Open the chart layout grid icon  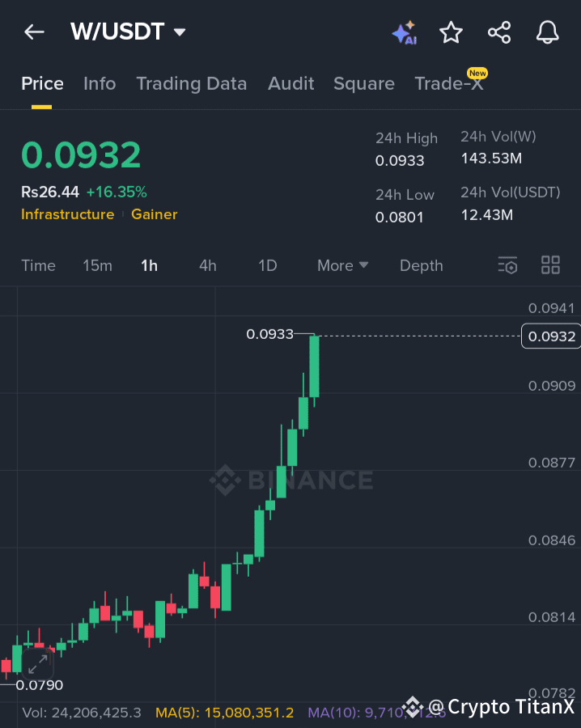[x=551, y=265]
